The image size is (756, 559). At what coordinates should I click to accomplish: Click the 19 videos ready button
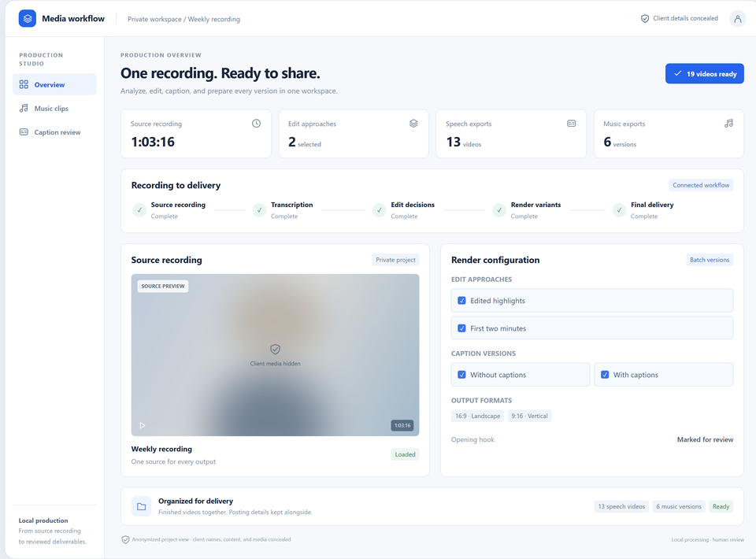click(704, 74)
